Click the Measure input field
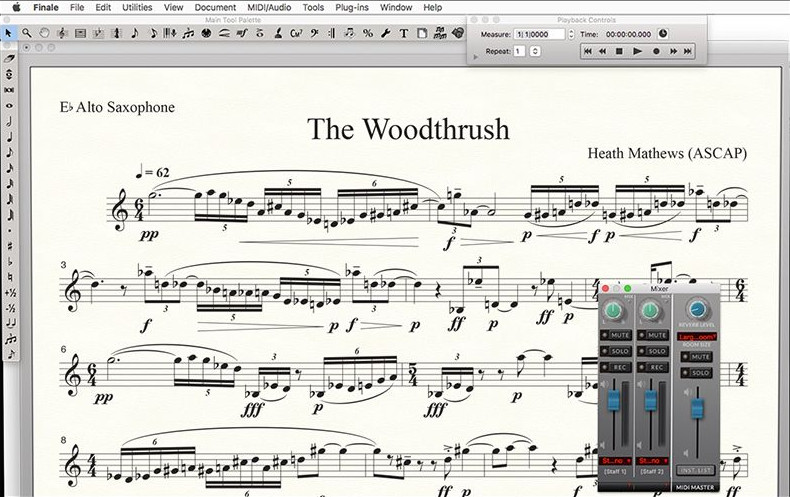 click(540, 34)
